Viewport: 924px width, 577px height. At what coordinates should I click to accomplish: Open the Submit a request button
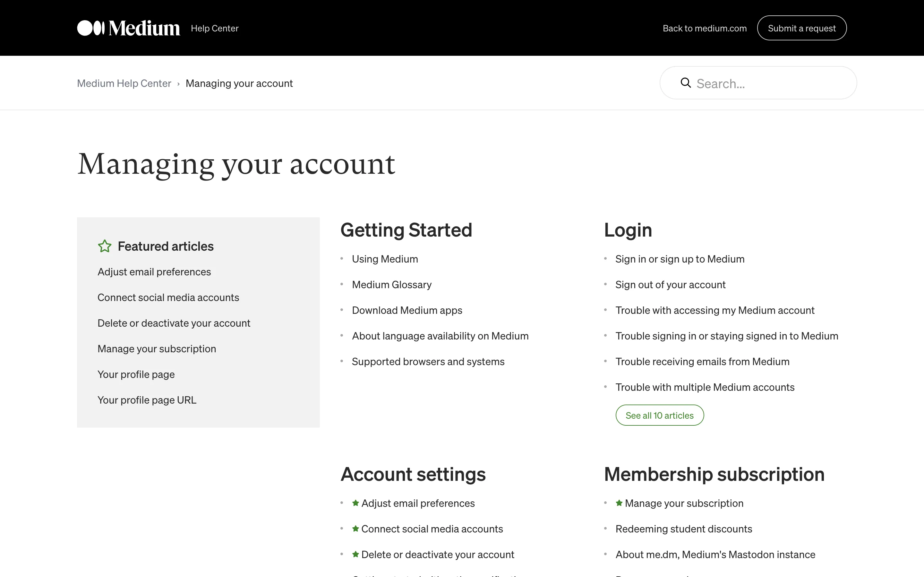pyautogui.click(x=801, y=28)
